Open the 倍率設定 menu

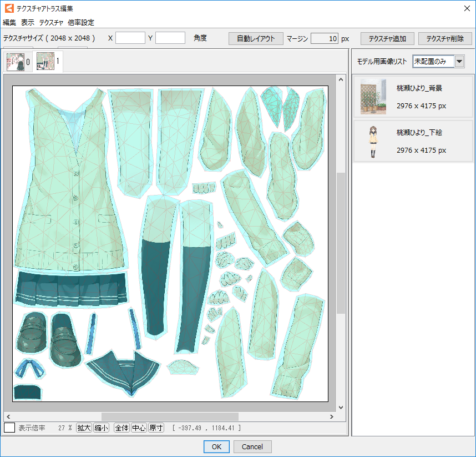tap(81, 23)
